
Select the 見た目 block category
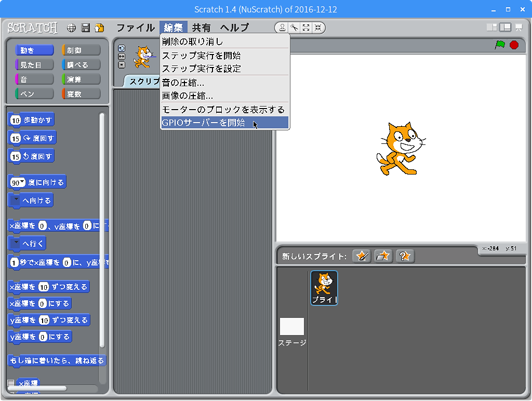pyautogui.click(x=34, y=65)
